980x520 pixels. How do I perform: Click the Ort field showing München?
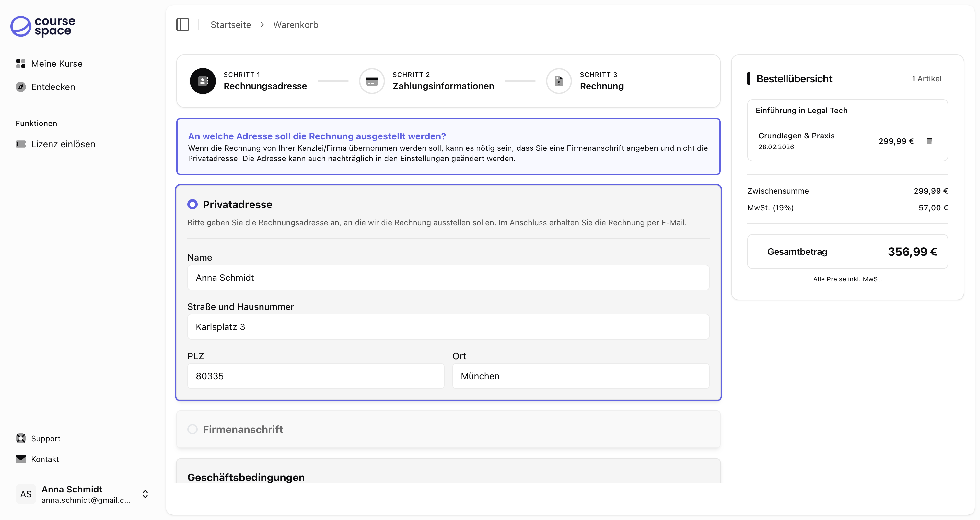(580, 376)
